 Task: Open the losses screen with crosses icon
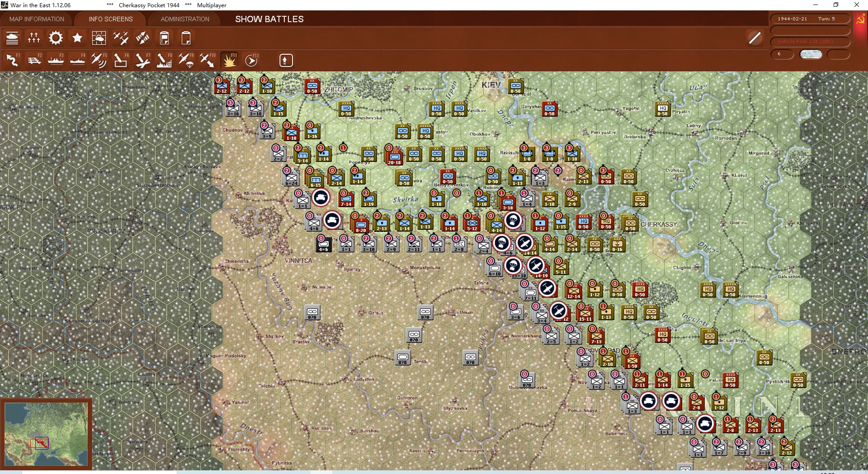(34, 38)
